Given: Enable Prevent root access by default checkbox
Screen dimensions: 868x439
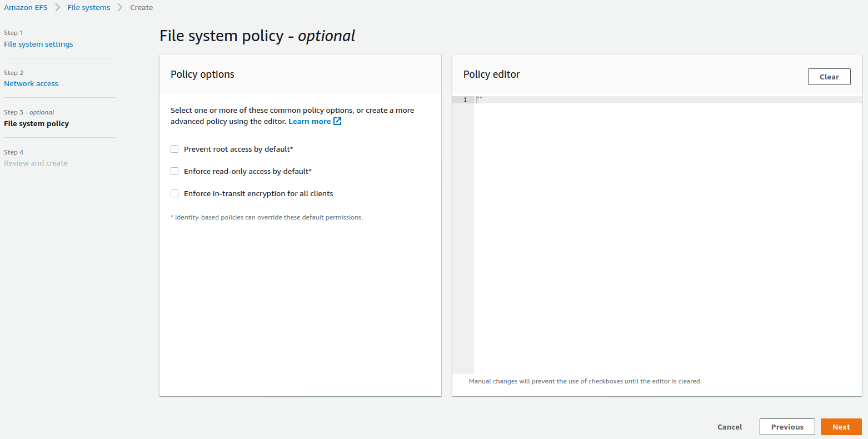Looking at the screenshot, I should (x=174, y=149).
